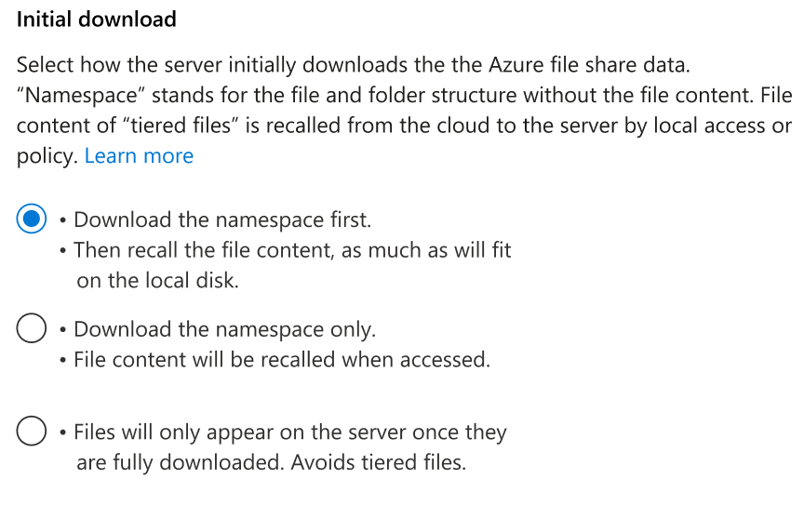Choose the 'Download the namespace only' radio button
Image resolution: width=804 pixels, height=532 pixels.
point(32,328)
